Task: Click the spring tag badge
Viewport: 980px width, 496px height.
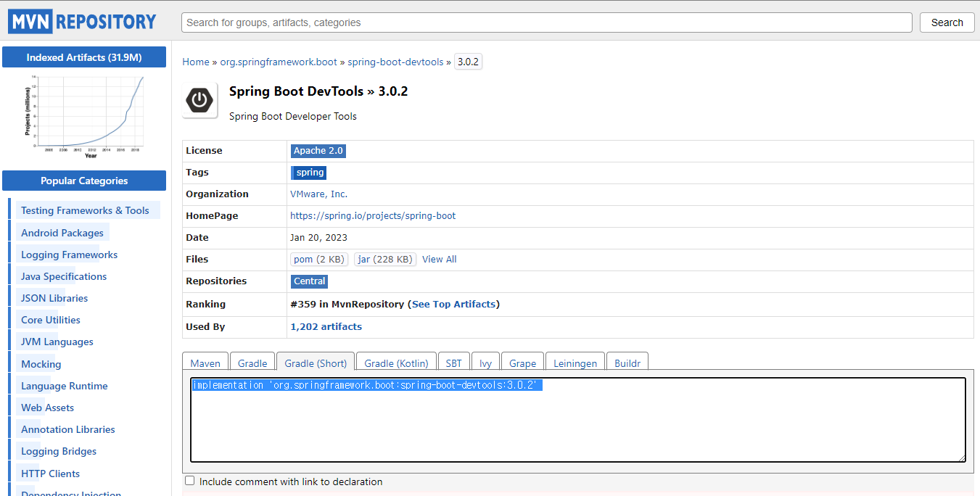Action: point(310,173)
